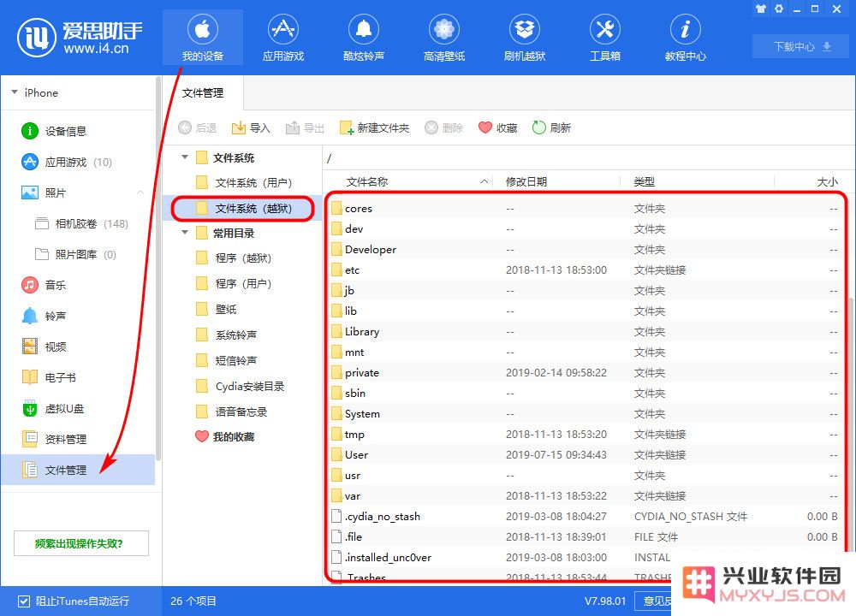Switch to the 文件管理 tab
Viewport: 856px width, 616px height.
pos(203,93)
